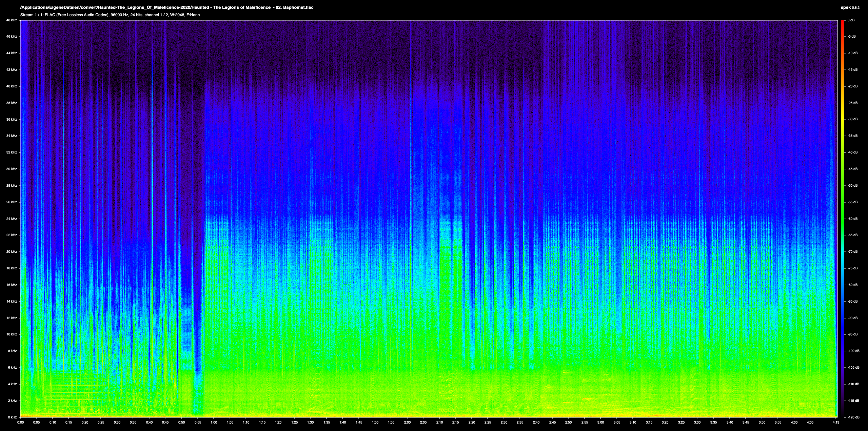Click the '-90 dB' scale label
Screen dimensions: 868x431
point(852,318)
